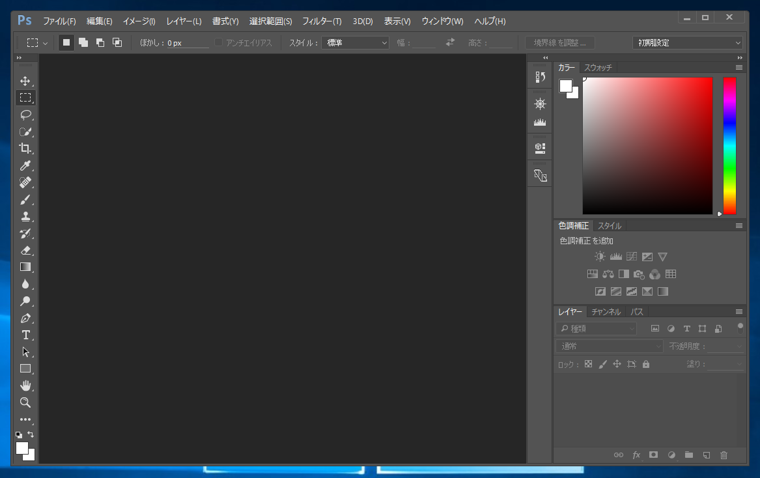Select the Lasso tool
This screenshot has height=478, width=760.
click(x=25, y=115)
